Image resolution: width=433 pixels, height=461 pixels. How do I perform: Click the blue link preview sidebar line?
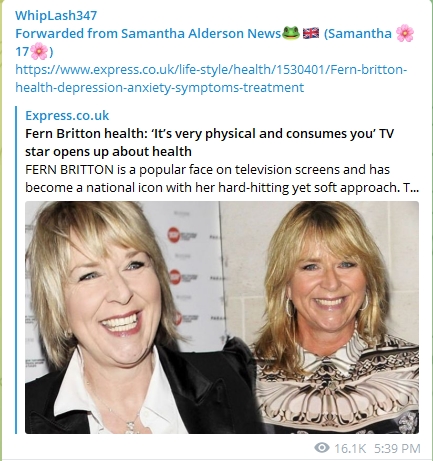16,270
